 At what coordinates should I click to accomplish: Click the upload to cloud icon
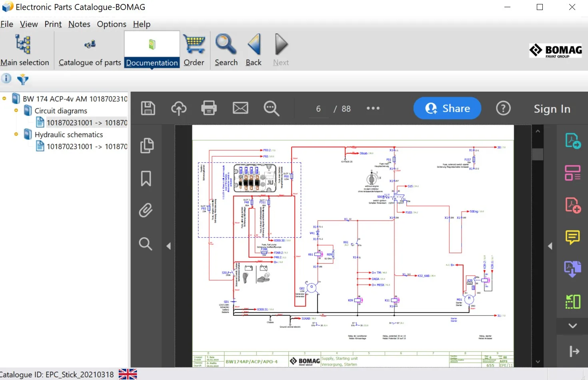coord(179,108)
